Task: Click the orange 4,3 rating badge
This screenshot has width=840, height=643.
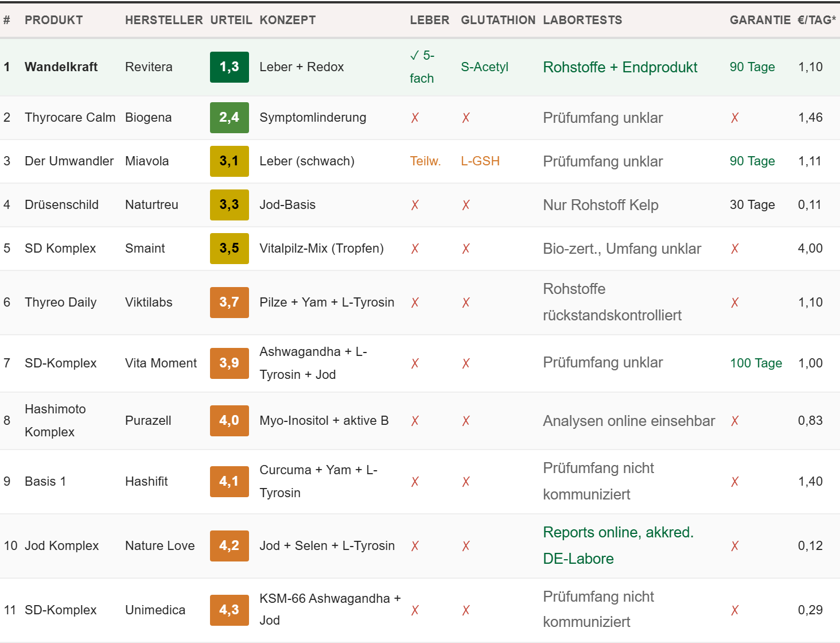Action: (230, 610)
